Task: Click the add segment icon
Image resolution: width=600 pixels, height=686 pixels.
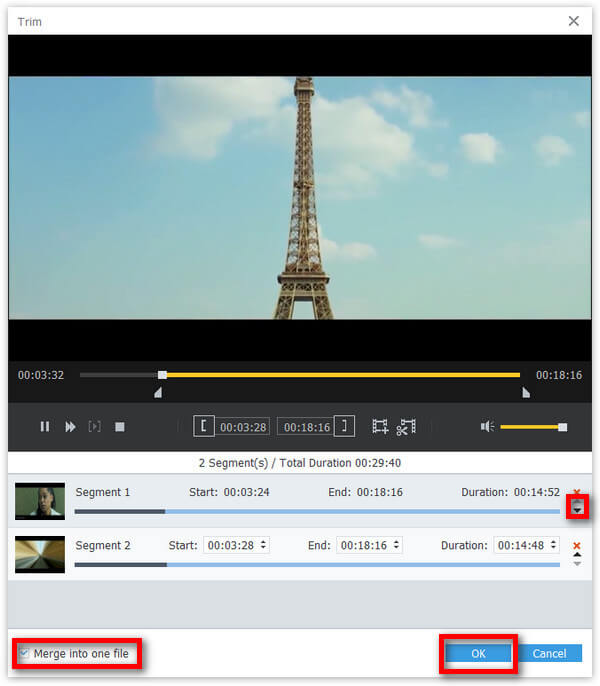Action: pos(380,427)
